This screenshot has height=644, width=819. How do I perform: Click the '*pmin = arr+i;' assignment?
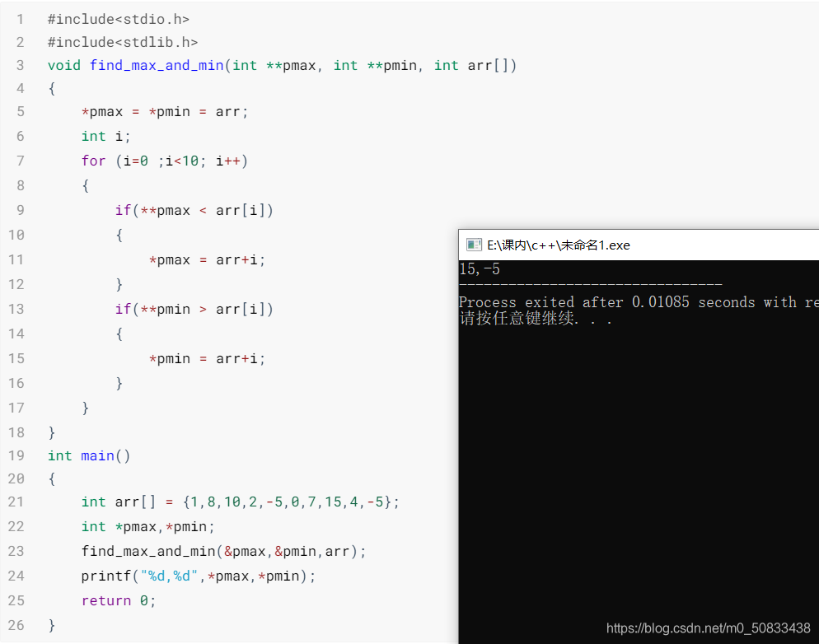[208, 359]
